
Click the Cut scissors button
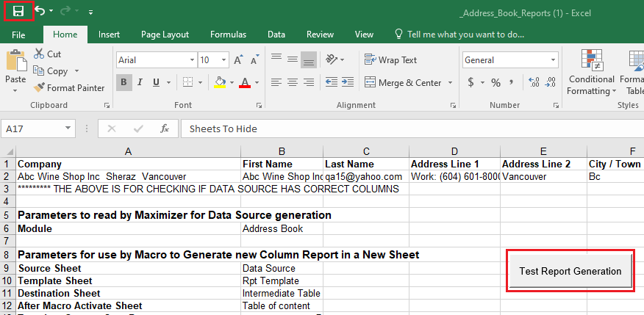[47, 54]
